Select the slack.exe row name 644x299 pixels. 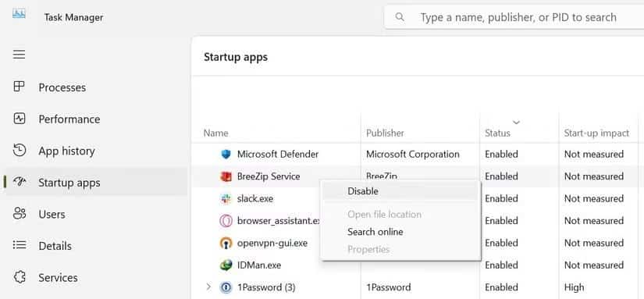click(x=255, y=199)
